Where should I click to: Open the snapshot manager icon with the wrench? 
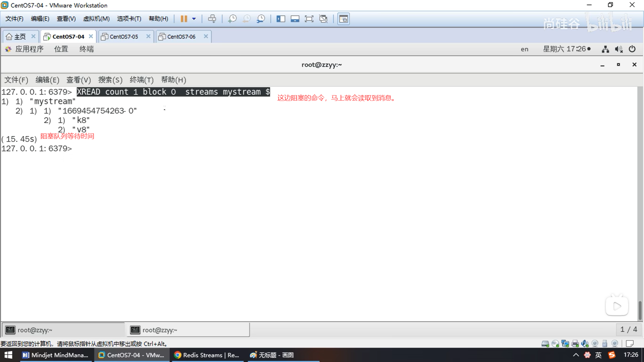click(x=261, y=19)
